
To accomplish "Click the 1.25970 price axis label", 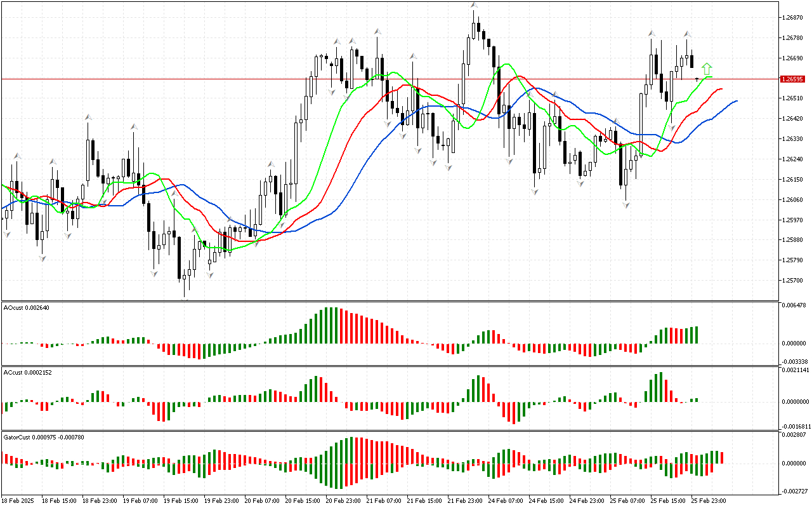I will click(x=793, y=220).
